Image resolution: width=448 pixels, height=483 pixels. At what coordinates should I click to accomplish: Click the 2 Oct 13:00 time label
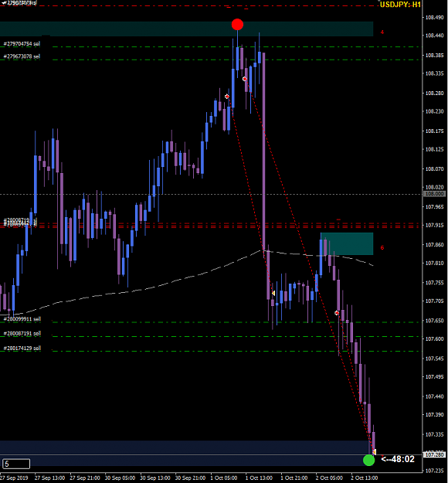click(x=365, y=478)
